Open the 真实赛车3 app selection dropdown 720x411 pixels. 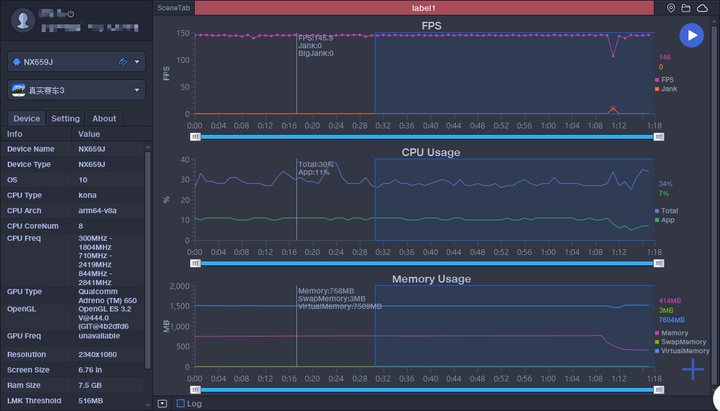click(x=137, y=91)
